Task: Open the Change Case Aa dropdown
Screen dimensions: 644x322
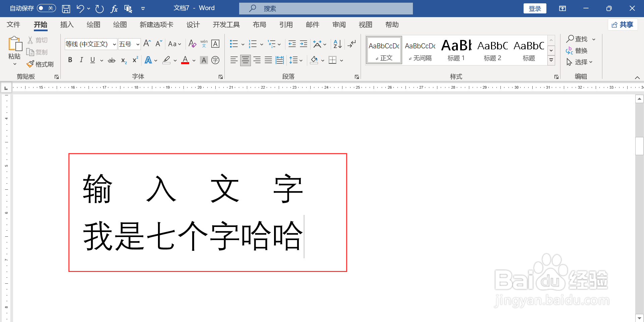Action: [174, 44]
